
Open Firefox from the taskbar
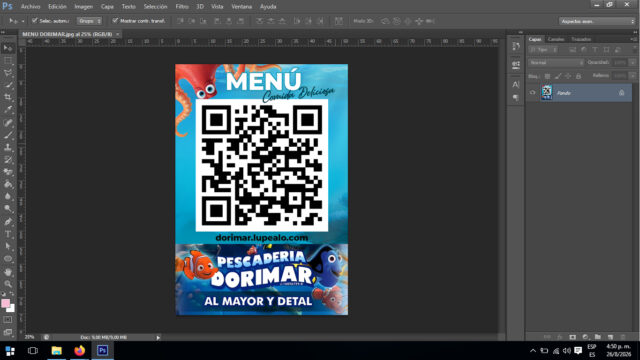(79, 350)
